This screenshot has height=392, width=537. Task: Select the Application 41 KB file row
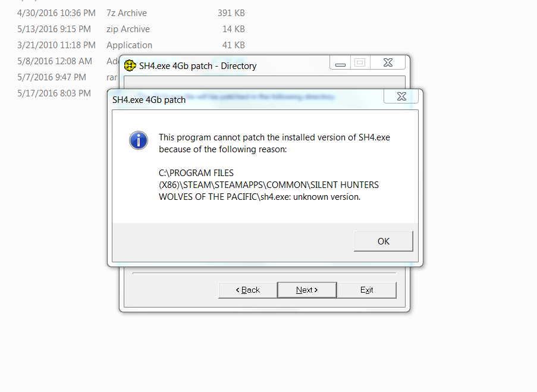pyautogui.click(x=131, y=45)
